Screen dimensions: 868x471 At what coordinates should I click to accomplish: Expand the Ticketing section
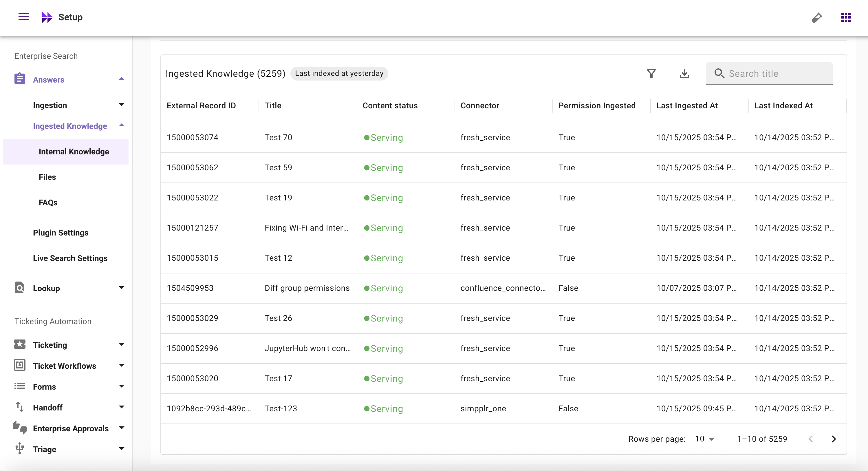pyautogui.click(x=122, y=345)
